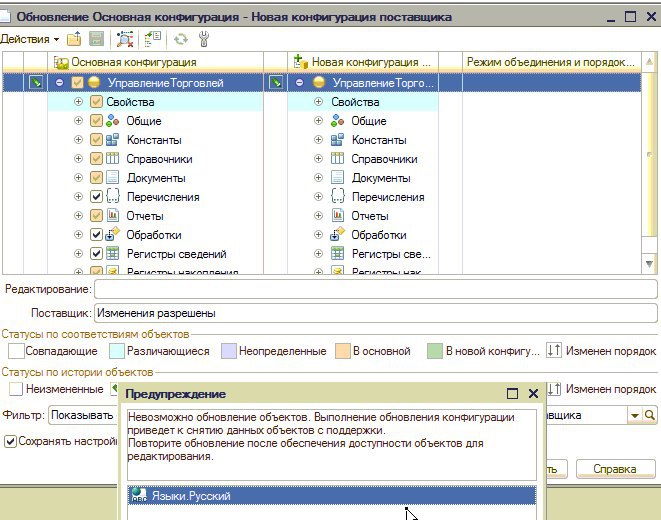Maximize the Предупреждение dialog
The width and height of the screenshot is (661, 520).
click(512, 394)
